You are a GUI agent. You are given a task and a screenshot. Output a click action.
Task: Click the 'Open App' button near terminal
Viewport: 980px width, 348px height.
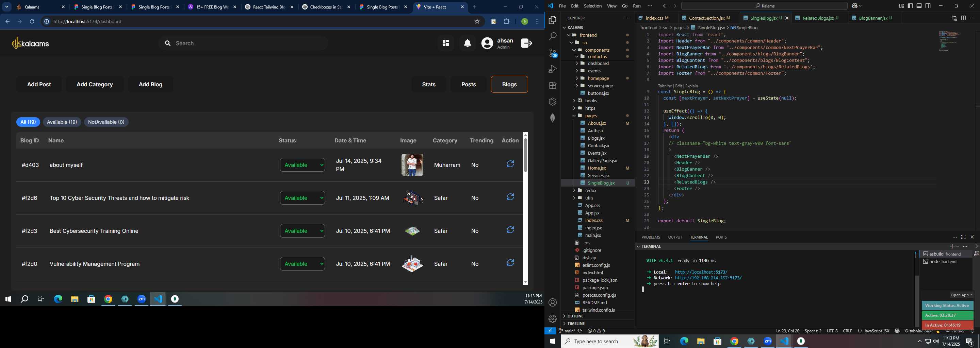coord(961,295)
